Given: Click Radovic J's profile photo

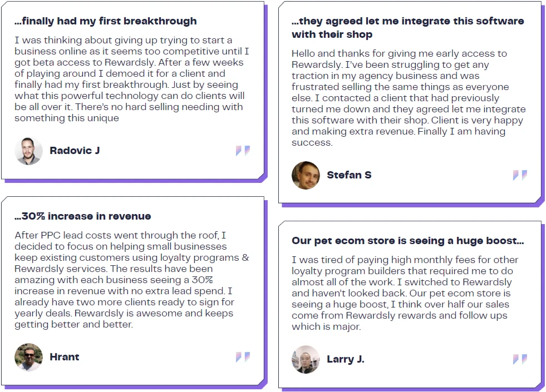Looking at the screenshot, I should click(x=28, y=151).
